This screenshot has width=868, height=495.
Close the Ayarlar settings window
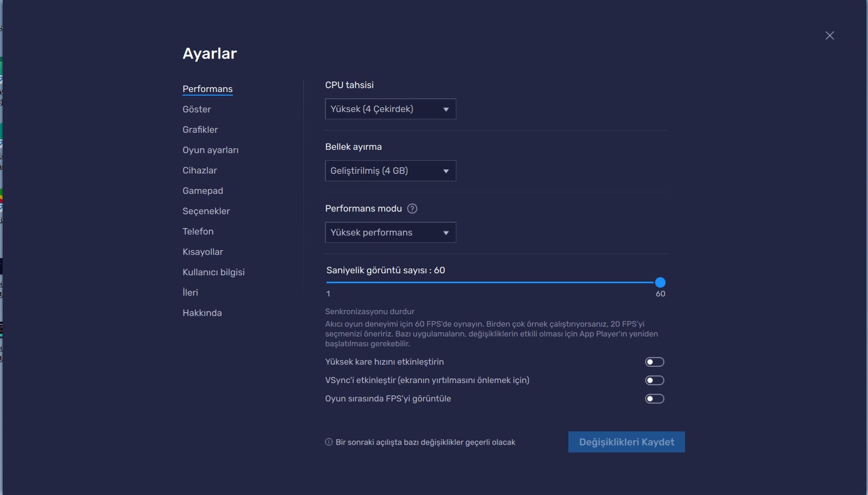830,36
